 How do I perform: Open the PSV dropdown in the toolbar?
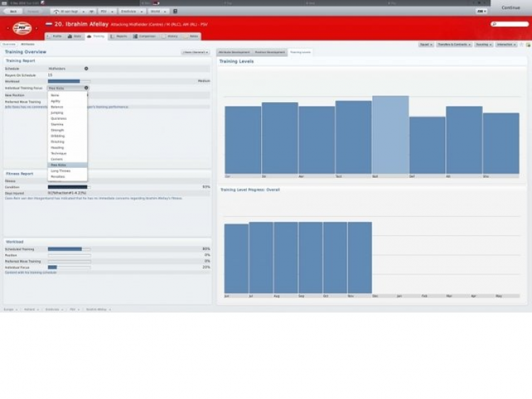click(x=106, y=11)
